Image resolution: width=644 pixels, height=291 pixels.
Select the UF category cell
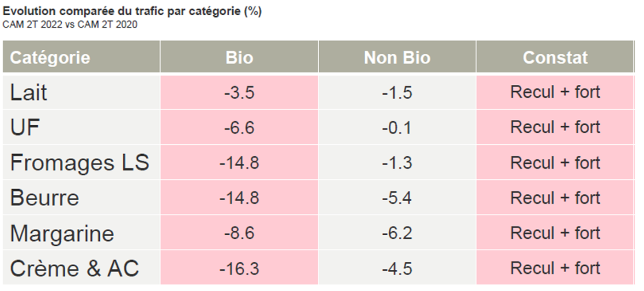point(25,128)
